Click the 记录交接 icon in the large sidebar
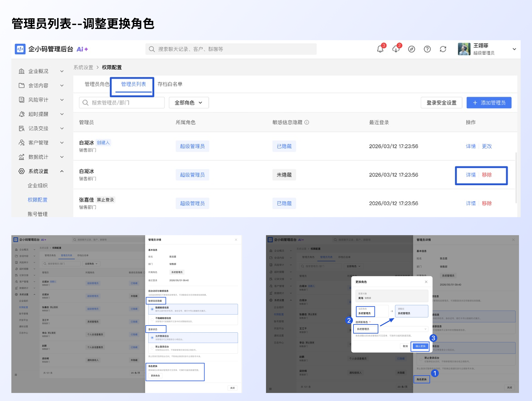The height and width of the screenshot is (401, 532). pos(22,128)
